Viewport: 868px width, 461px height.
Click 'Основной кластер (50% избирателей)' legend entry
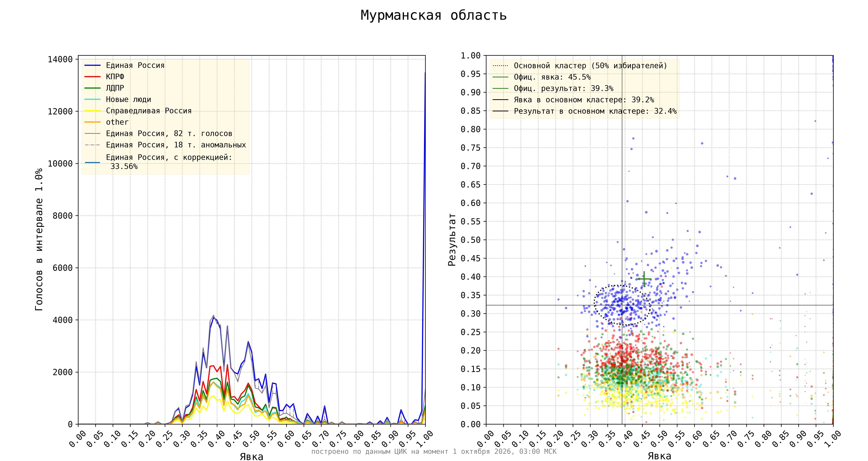pyautogui.click(x=590, y=66)
